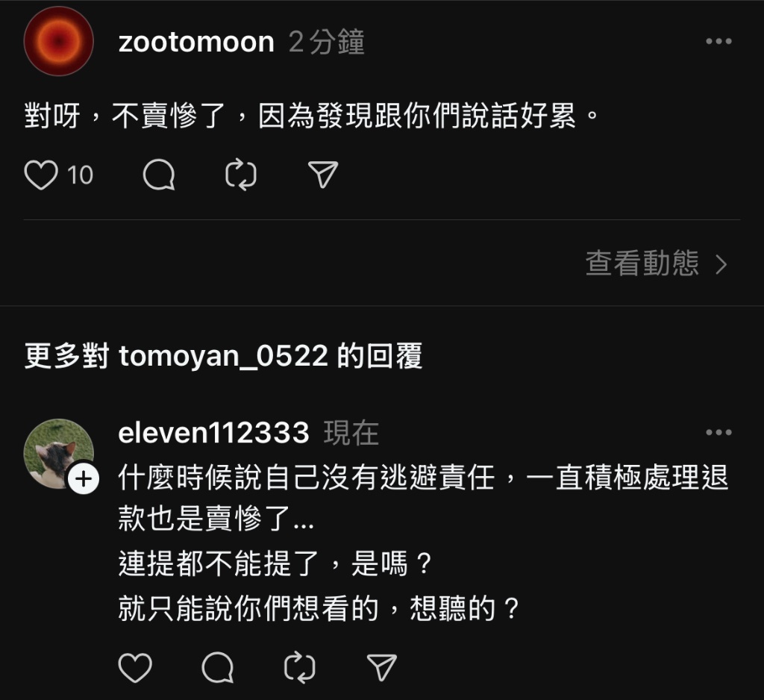Follow eleven112333 using plus badge
This screenshot has height=700, width=764.
click(84, 478)
